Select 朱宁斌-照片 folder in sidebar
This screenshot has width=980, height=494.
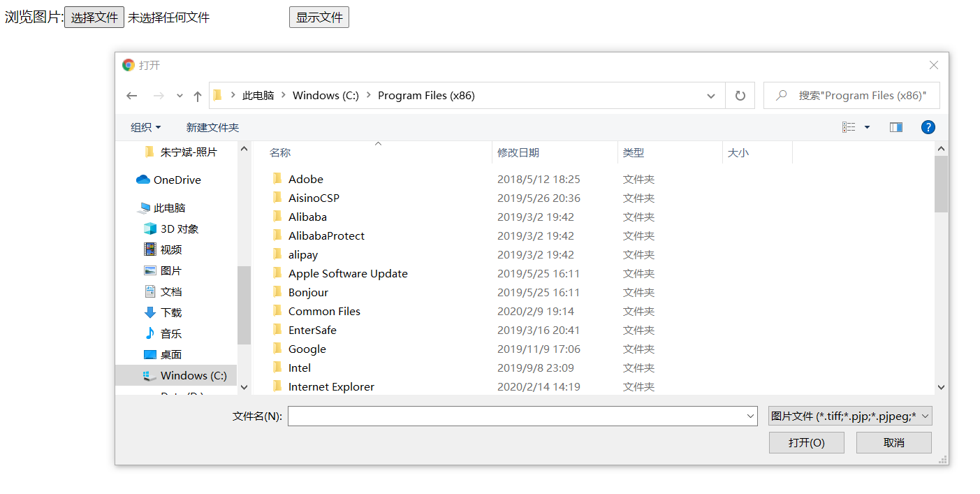(180, 152)
